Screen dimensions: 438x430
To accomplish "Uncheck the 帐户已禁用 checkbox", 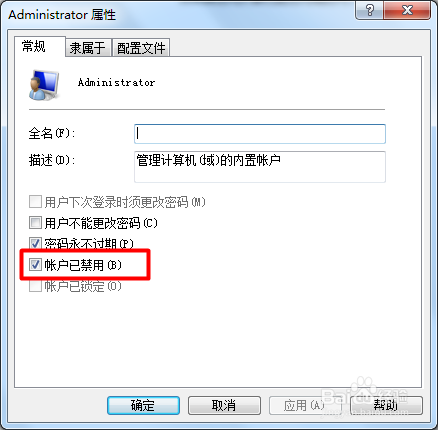I will point(35,265).
